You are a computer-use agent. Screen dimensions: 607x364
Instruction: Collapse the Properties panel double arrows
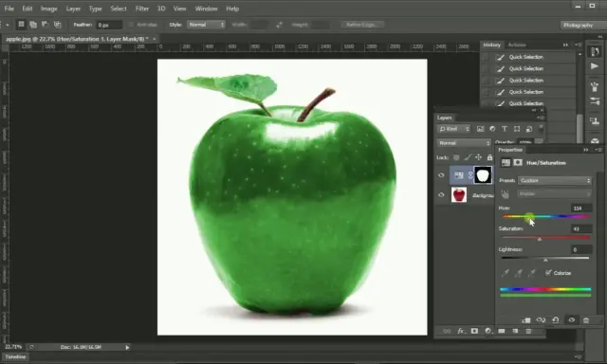[586, 150]
